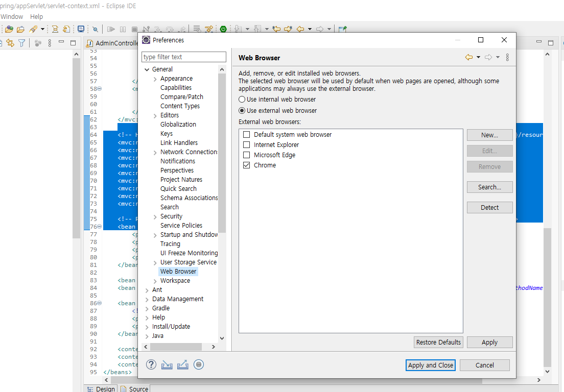Minimize the left panel view
Image resolution: width=564 pixels, height=392 pixels.
tap(61, 42)
